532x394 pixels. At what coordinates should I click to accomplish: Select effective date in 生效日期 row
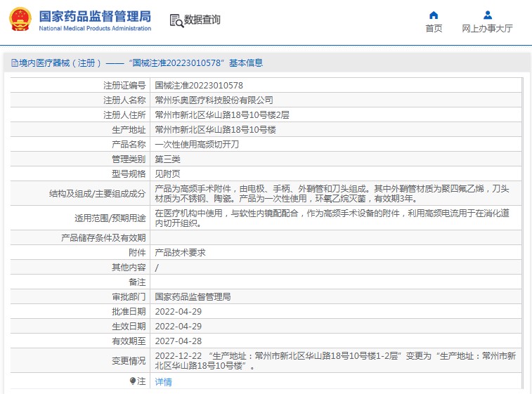(179, 326)
